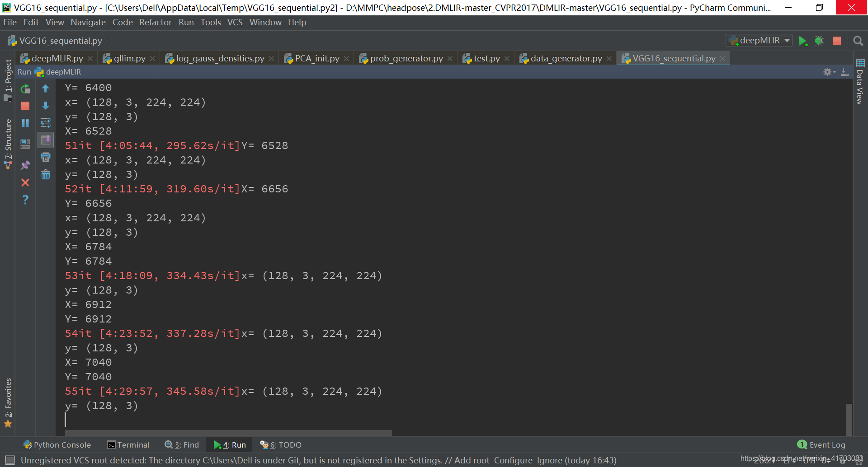Open the Help menu
This screenshot has height=467, width=868.
[297, 22]
